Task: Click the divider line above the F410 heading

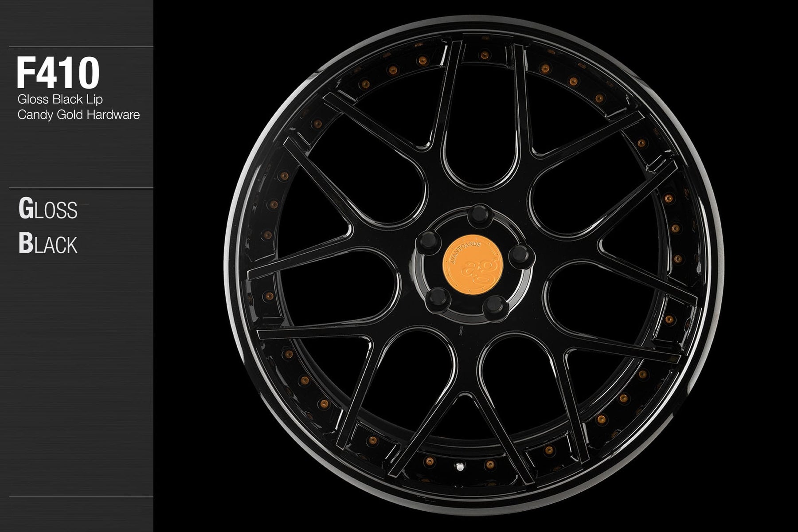Action: pos(81,47)
